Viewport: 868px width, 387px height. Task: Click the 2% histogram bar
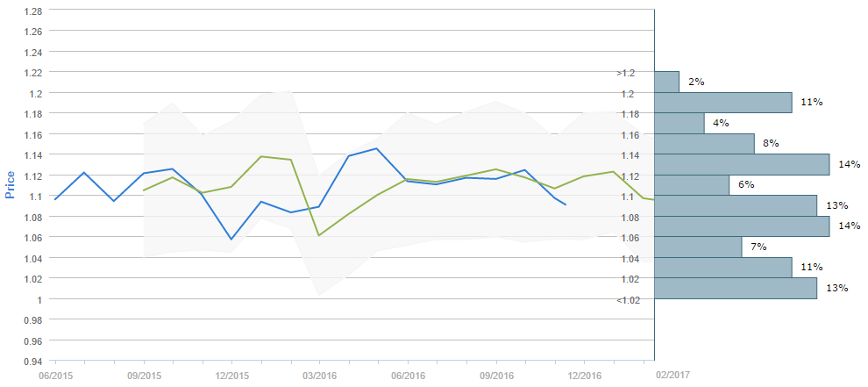point(667,82)
